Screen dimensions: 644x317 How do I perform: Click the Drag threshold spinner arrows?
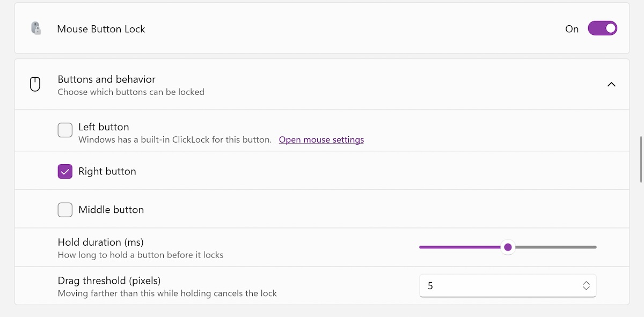click(586, 286)
